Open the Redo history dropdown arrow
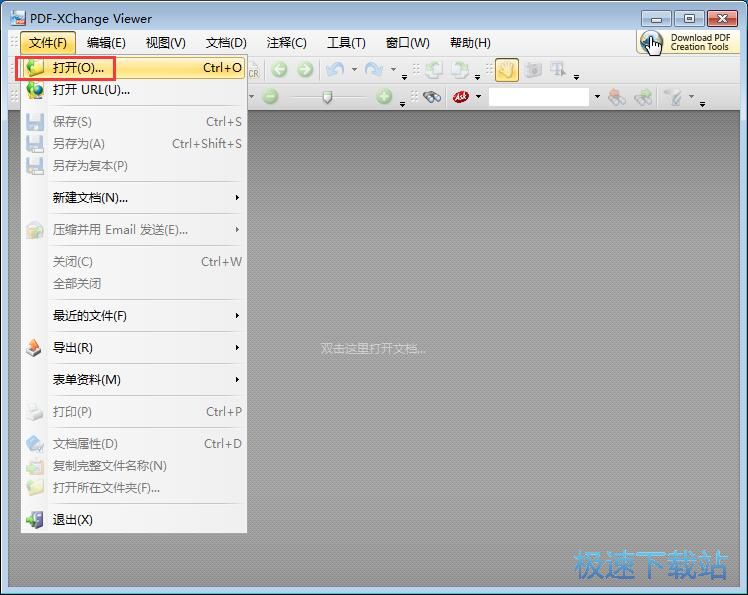Screen dimensions: 748x595 pyautogui.click(x=394, y=70)
